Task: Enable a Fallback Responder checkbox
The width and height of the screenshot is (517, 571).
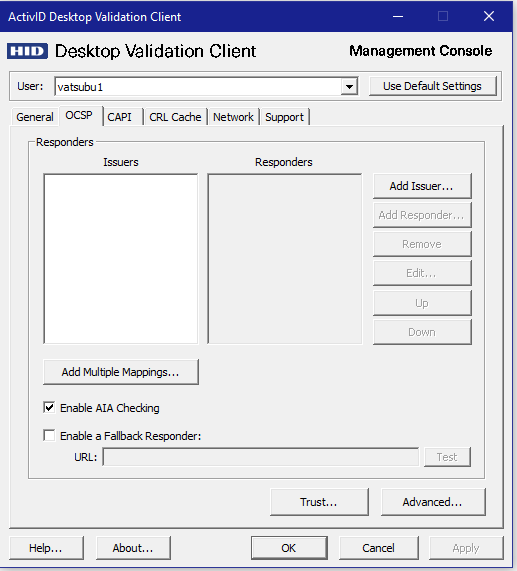Action: 49,435
